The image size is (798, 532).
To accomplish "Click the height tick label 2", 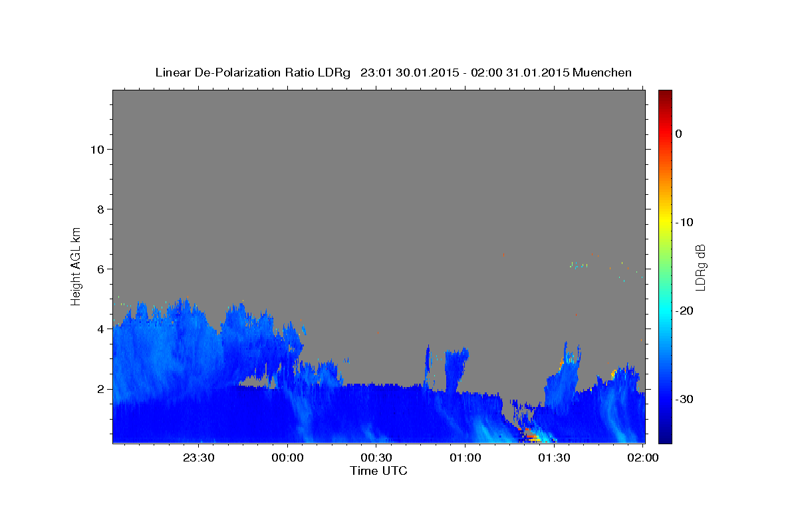I will (x=100, y=388).
